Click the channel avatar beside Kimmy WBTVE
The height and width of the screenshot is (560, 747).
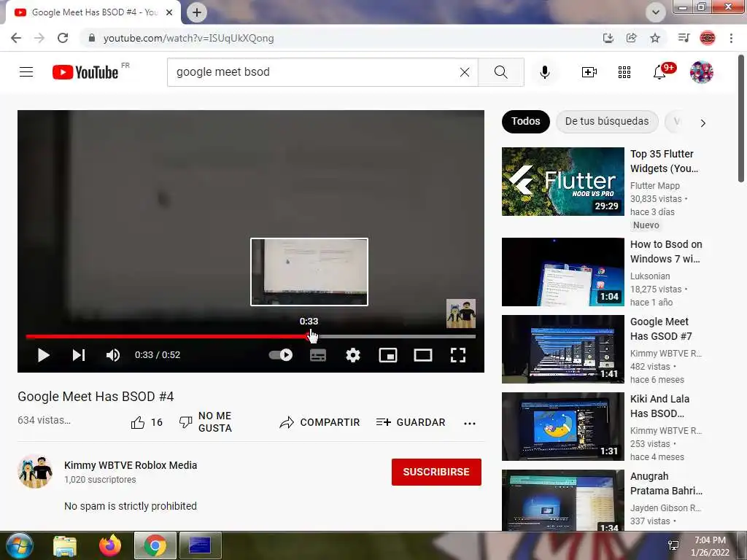click(x=35, y=472)
